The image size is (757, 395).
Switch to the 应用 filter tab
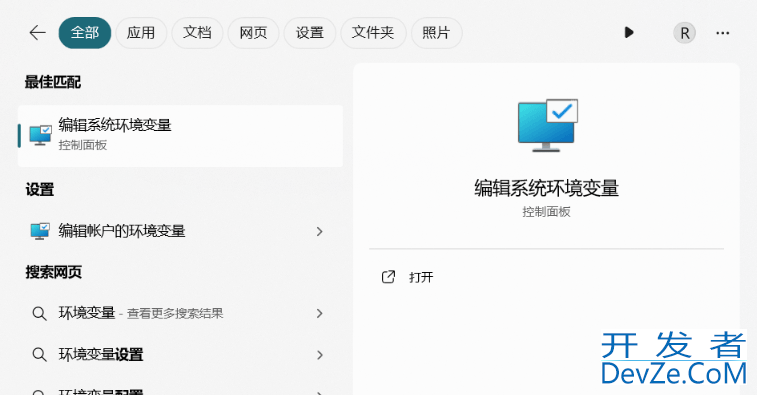click(141, 33)
